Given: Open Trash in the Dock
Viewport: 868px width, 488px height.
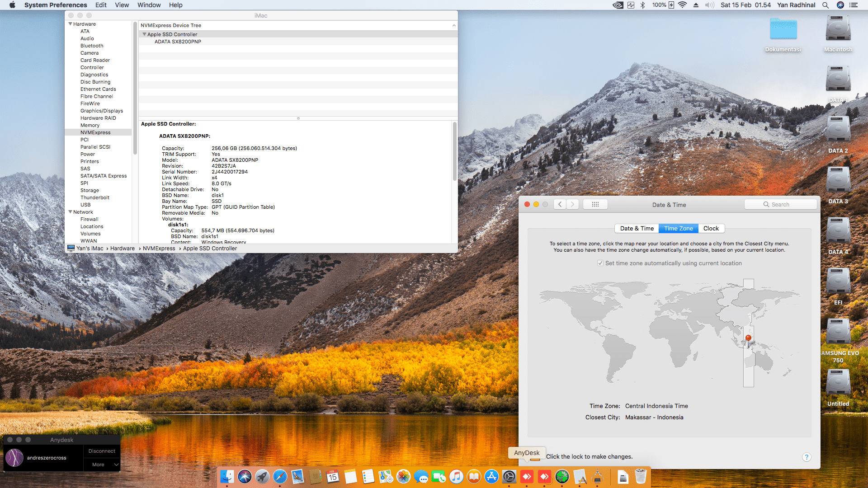Looking at the screenshot, I should click(x=641, y=477).
